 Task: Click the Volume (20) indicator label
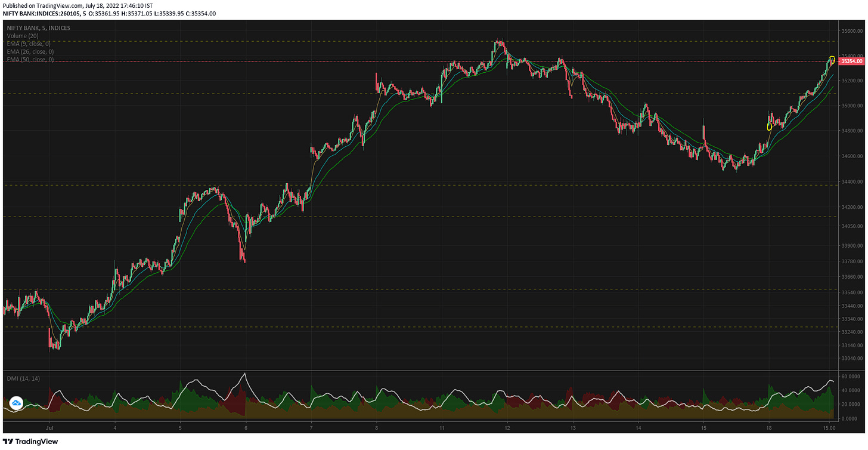click(x=21, y=36)
